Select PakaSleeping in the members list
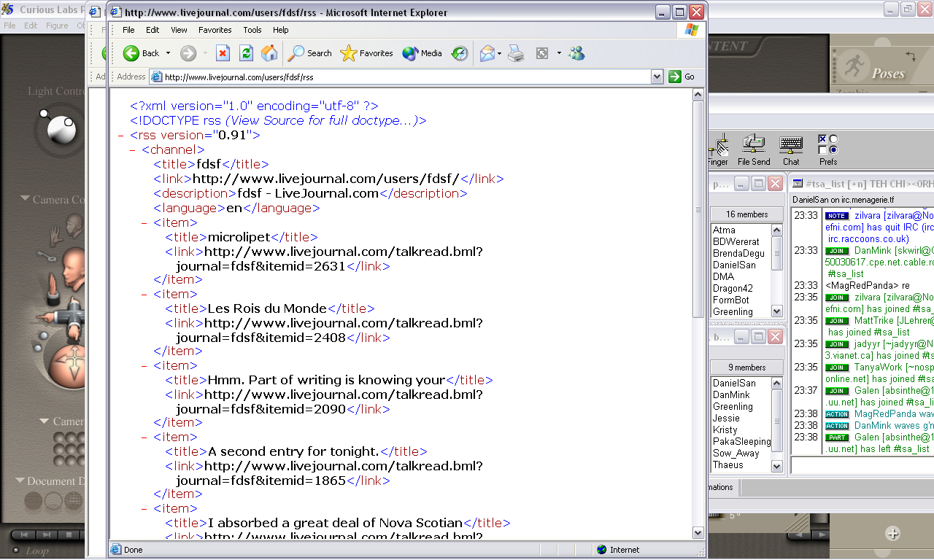The height and width of the screenshot is (560, 934). pyautogui.click(x=741, y=441)
